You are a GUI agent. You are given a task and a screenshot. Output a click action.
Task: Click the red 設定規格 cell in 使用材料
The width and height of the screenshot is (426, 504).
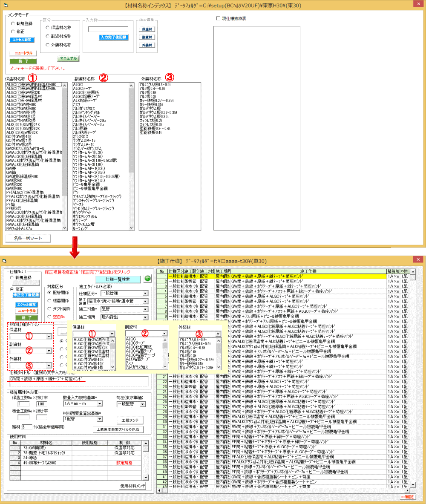click(x=124, y=463)
